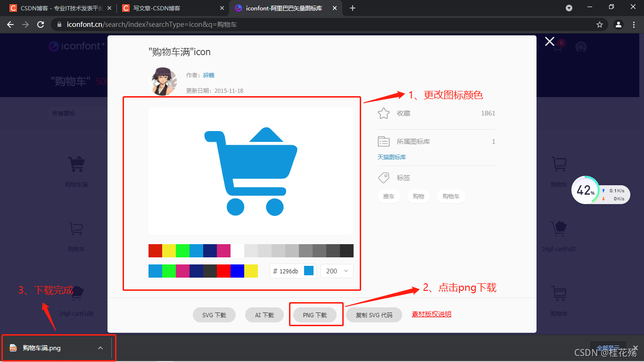
Task: Reload the current page
Action: 41,25
